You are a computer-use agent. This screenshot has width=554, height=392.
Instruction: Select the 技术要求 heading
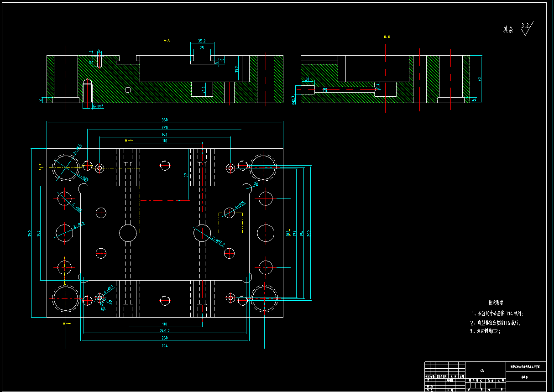point(496,303)
